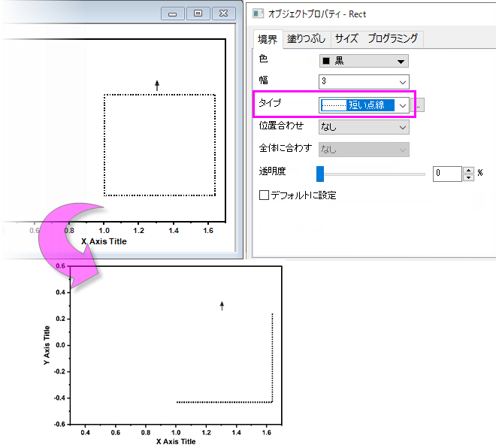Click the dotted line segment in lower graph
The image size is (496, 448).
tap(225, 402)
